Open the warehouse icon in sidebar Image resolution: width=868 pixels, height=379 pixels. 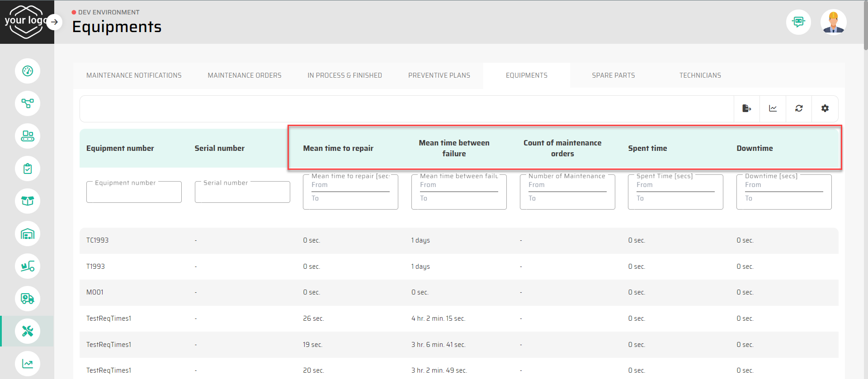[x=28, y=234]
